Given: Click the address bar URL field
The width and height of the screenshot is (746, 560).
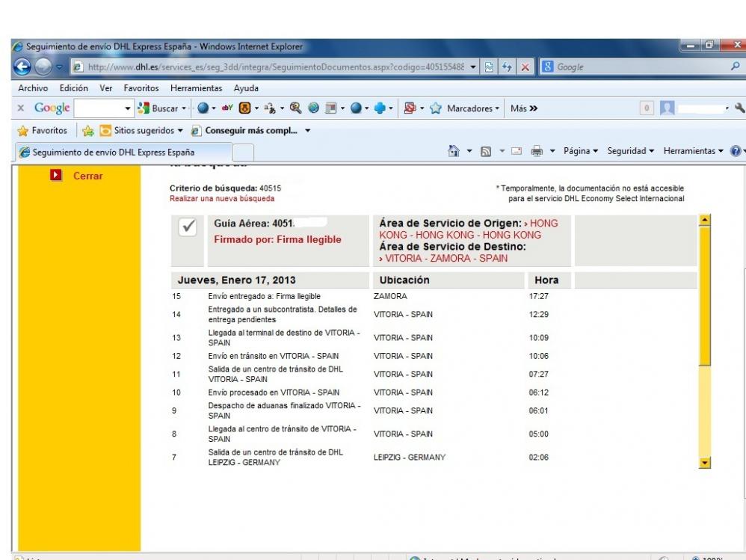Looking at the screenshot, I should (276, 67).
